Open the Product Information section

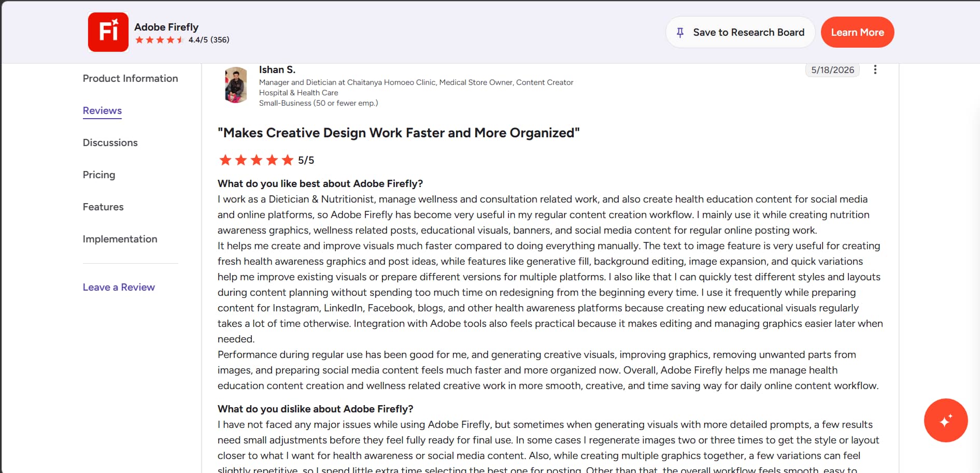130,78
